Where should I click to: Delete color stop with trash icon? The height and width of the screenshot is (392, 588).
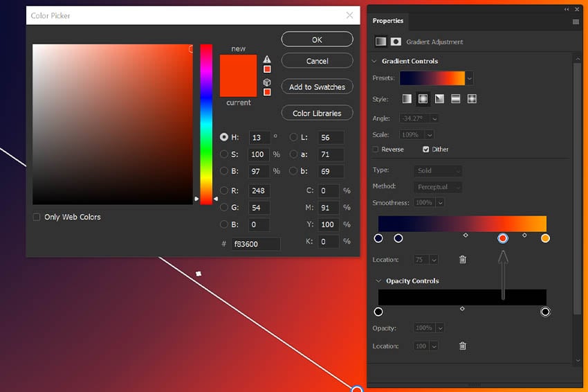[x=463, y=259]
